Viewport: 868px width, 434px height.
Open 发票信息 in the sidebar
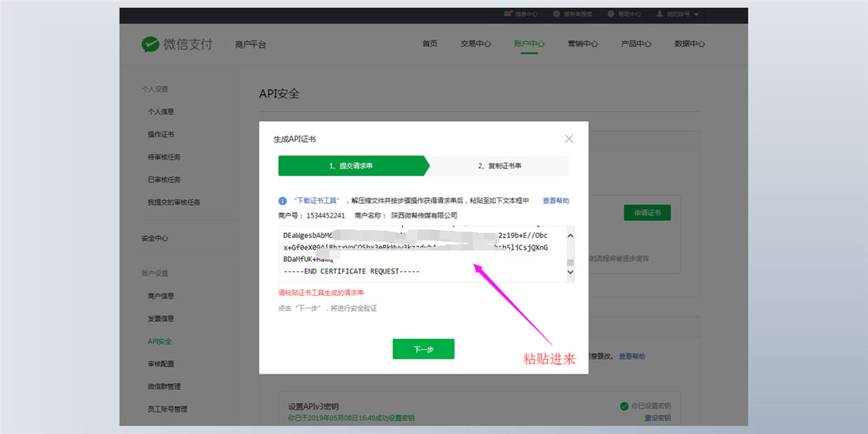click(161, 318)
